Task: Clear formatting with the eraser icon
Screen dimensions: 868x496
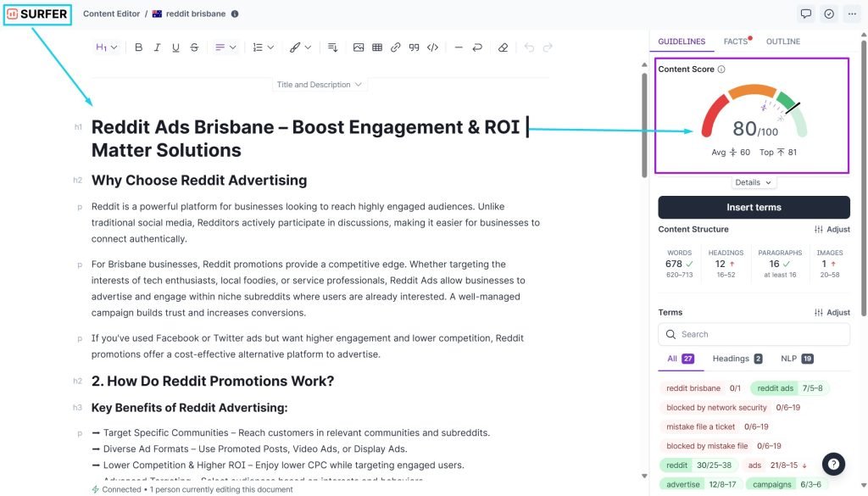Action: pyautogui.click(x=503, y=47)
